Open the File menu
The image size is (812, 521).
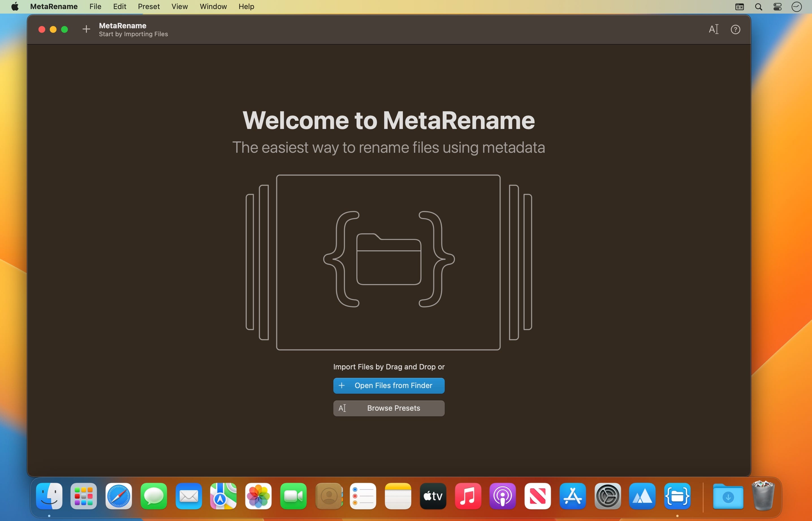point(95,7)
